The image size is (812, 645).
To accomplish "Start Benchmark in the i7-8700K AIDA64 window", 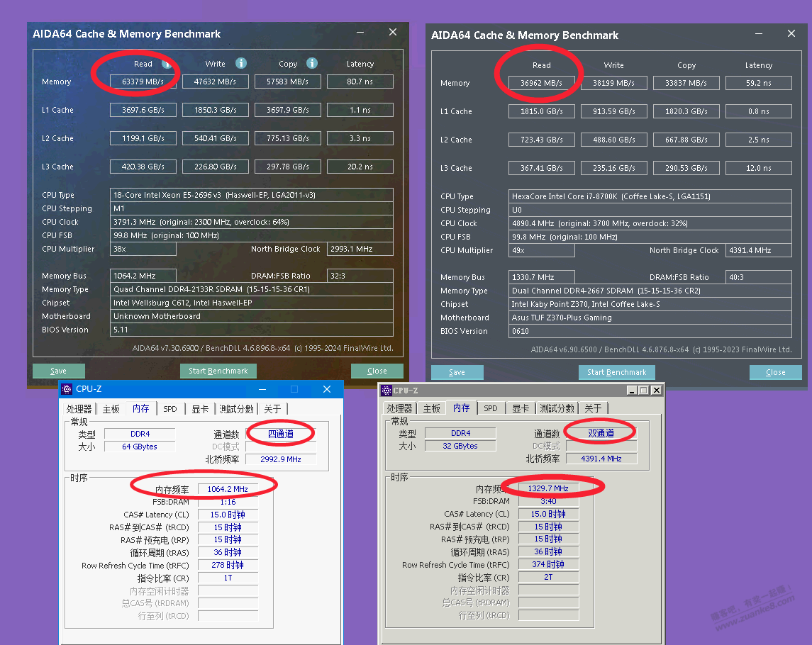I will [617, 372].
